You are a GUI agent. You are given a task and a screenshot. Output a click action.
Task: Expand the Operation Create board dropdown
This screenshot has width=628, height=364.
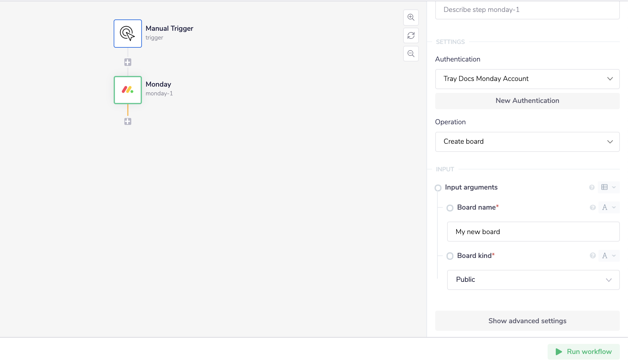pyautogui.click(x=527, y=142)
